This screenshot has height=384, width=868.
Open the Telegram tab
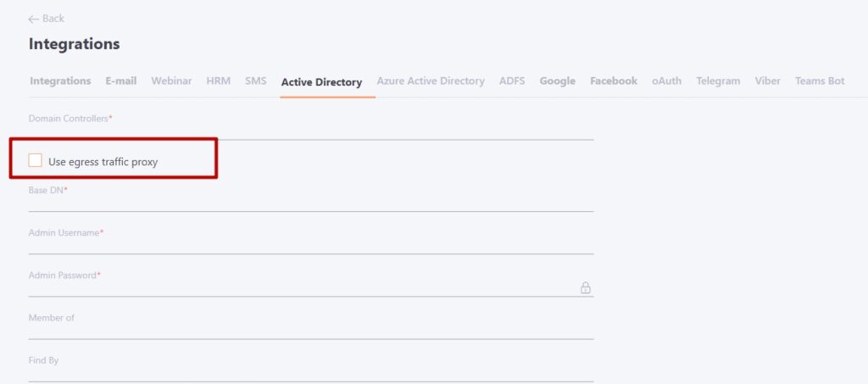click(718, 81)
